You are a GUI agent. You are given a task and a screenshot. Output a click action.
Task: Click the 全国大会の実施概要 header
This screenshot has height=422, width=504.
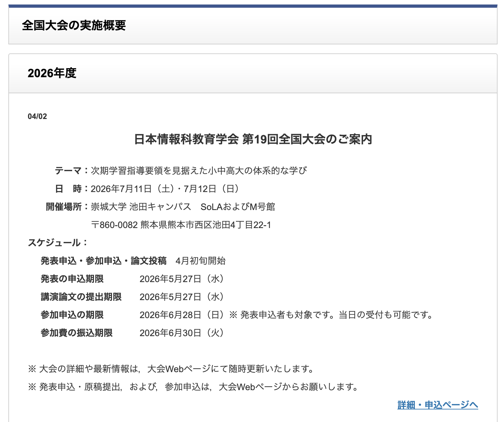[74, 25]
